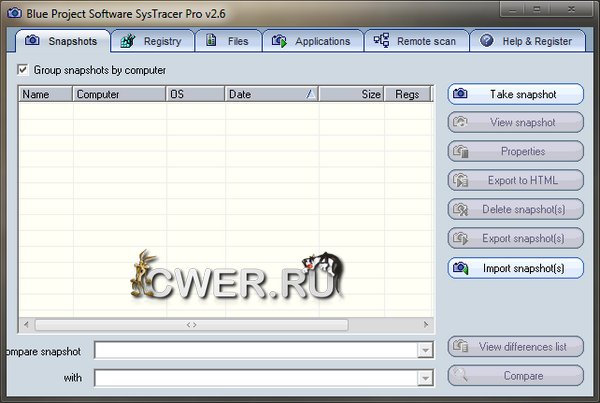Screen dimensions: 600x403
Task: Click the Remote scan network icon
Action: pos(381,41)
